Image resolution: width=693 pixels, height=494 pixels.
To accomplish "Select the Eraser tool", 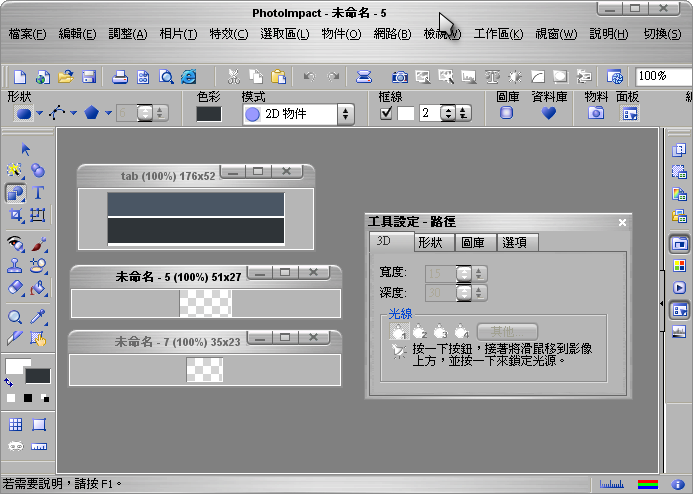I will pyautogui.click(x=15, y=287).
